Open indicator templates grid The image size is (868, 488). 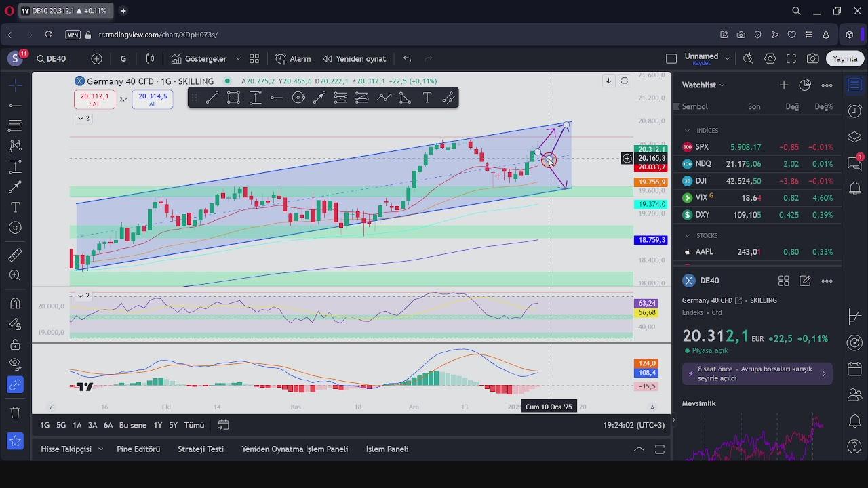coord(254,59)
